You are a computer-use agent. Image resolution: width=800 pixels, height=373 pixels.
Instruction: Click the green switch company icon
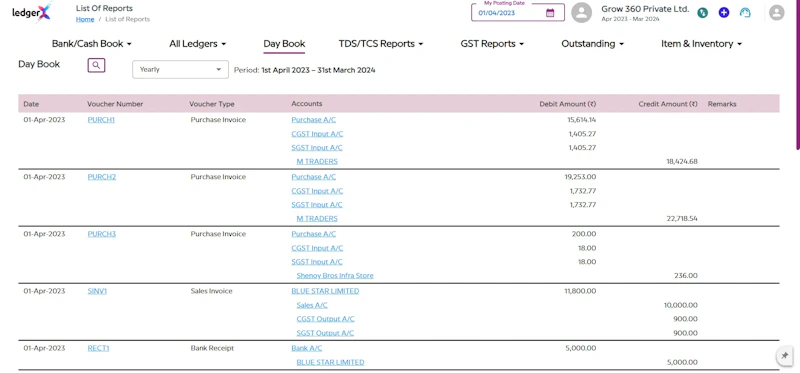pyautogui.click(x=703, y=13)
